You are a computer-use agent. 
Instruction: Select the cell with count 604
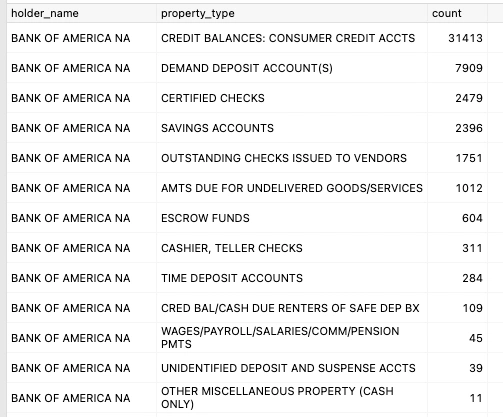tap(457, 218)
